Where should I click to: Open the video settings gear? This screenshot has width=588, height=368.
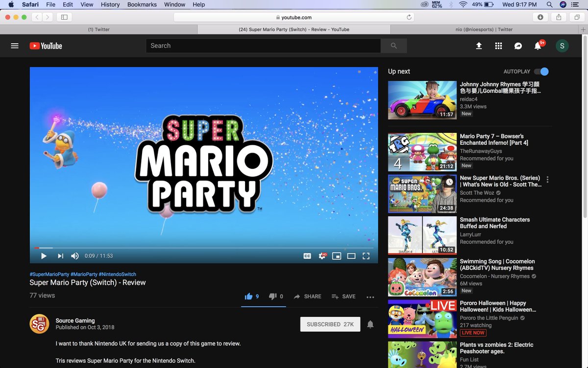[322, 256]
